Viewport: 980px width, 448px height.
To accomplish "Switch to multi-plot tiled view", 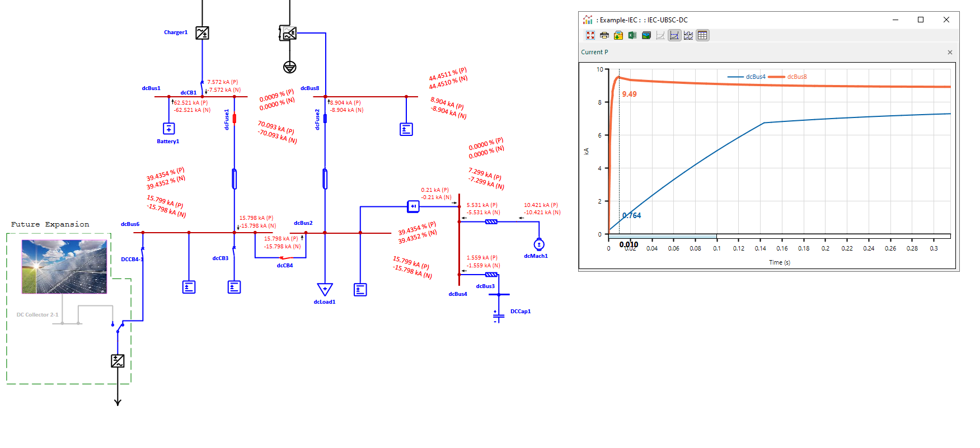I will [688, 35].
